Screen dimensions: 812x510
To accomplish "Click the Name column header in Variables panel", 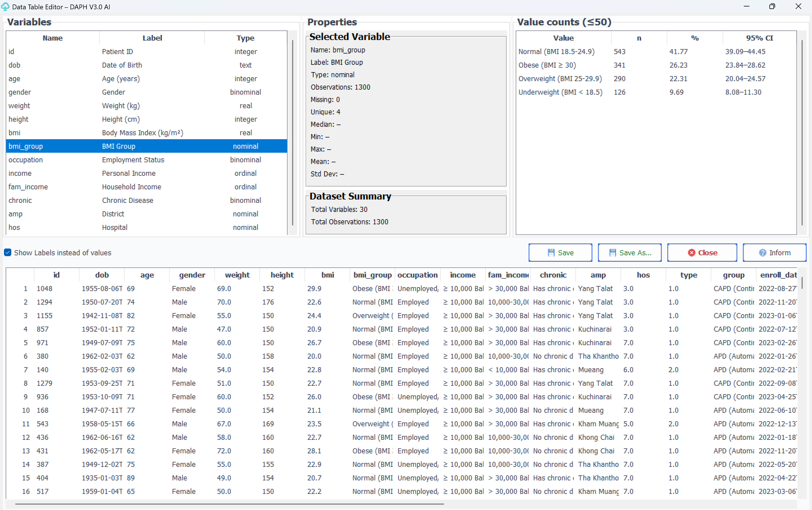I will [52, 38].
